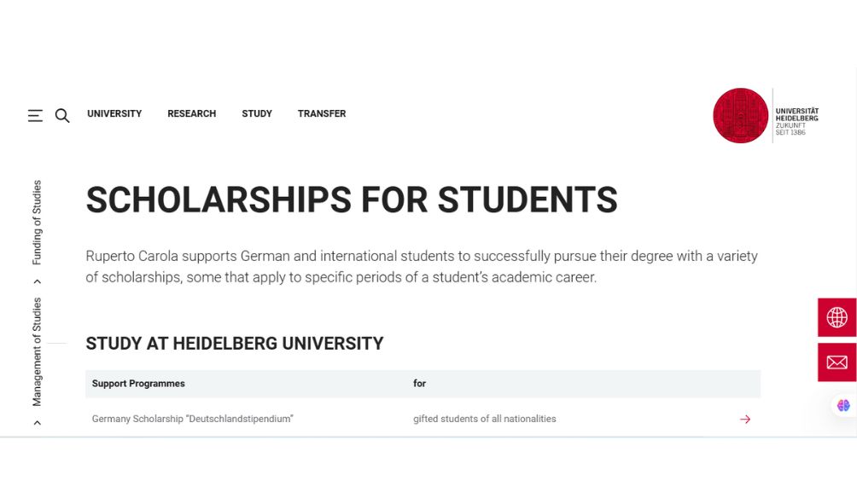Go to Funding of Studies breadcrumb

37,223
